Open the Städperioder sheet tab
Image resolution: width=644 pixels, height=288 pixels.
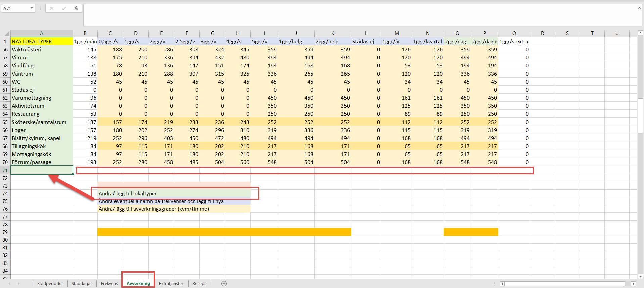tap(50, 284)
